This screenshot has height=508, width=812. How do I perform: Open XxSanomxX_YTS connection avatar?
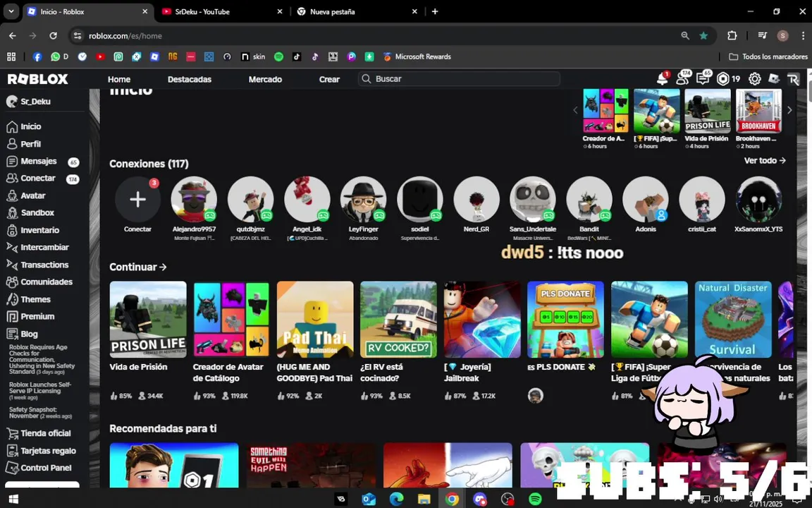tap(758, 199)
